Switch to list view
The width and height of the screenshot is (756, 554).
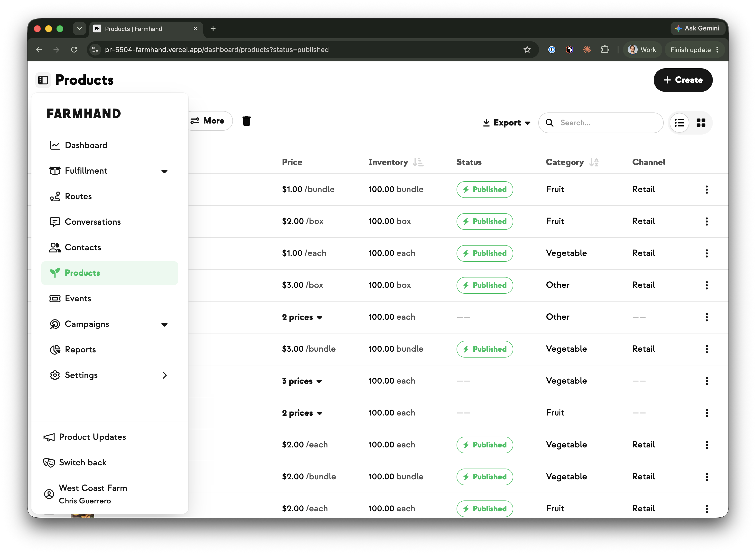[679, 123]
